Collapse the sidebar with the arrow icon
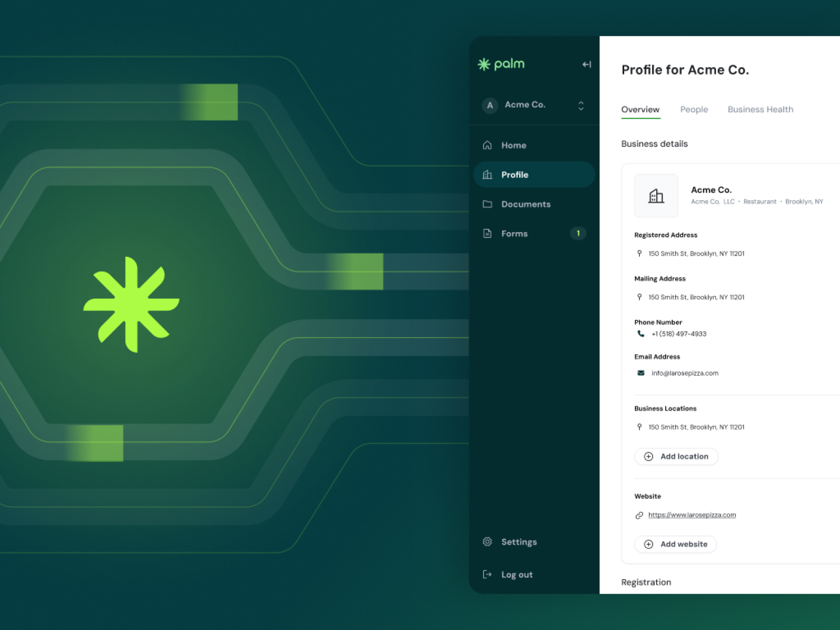The height and width of the screenshot is (630, 840). 586,65
